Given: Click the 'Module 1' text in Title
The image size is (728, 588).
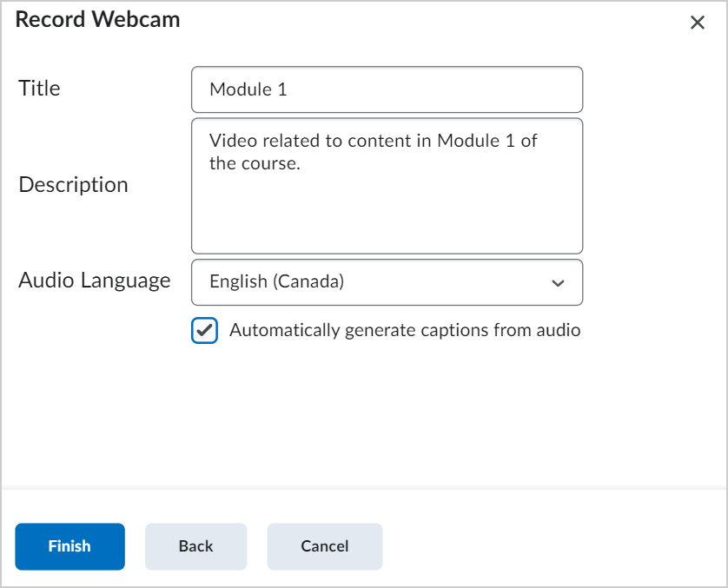Looking at the screenshot, I should pyautogui.click(x=248, y=89).
